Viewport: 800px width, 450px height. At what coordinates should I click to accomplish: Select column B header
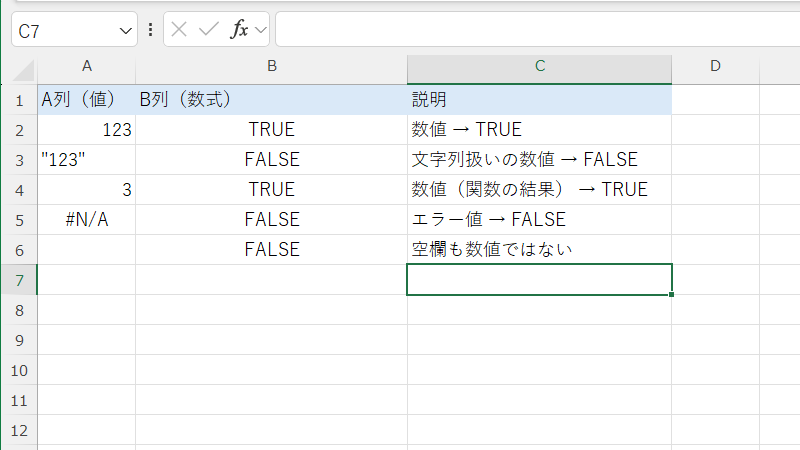pyautogui.click(x=271, y=67)
